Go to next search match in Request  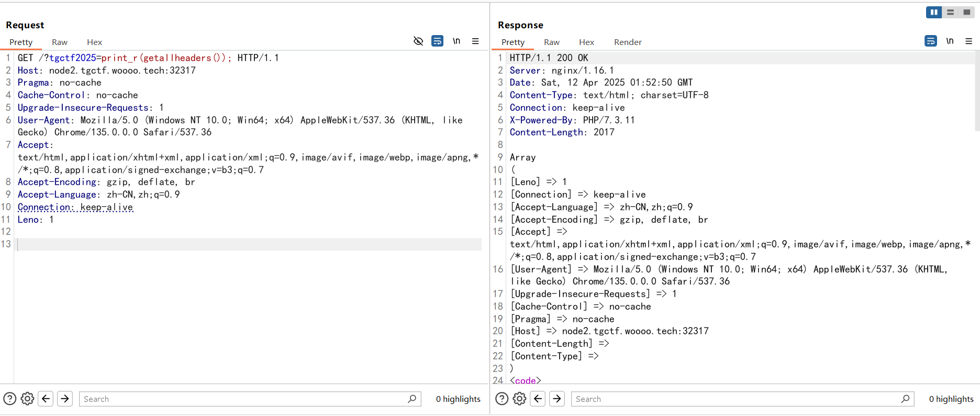(65, 399)
